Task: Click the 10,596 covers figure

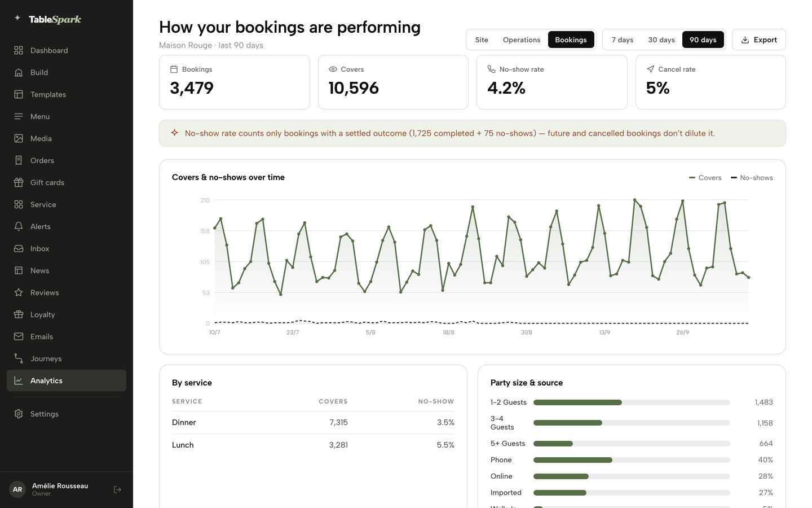Action: 354,88
